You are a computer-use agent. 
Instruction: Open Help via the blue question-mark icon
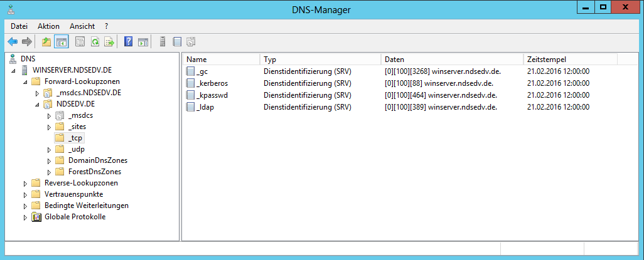[128, 42]
